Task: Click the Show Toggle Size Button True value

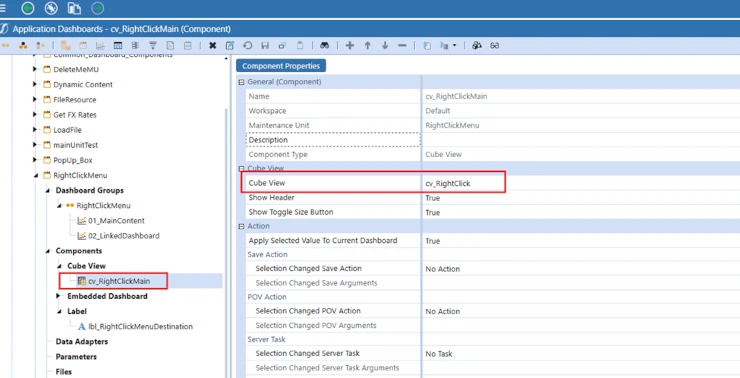Action: [x=432, y=212]
